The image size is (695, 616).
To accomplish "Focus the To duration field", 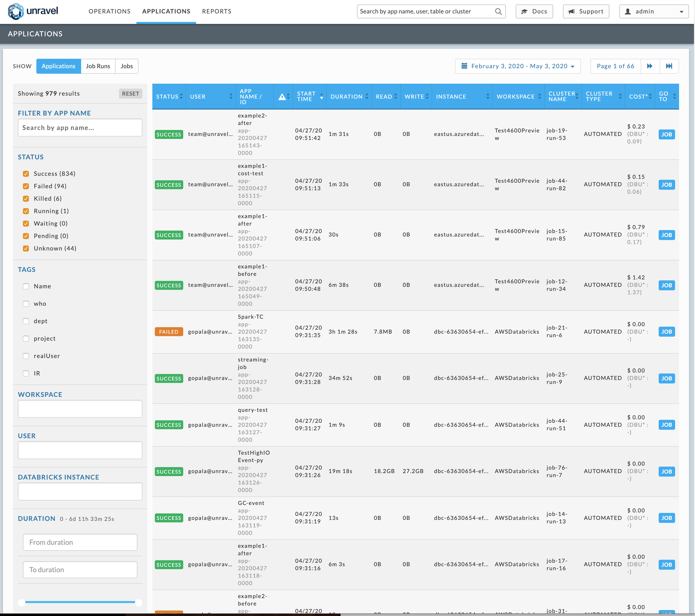I will (x=80, y=570).
